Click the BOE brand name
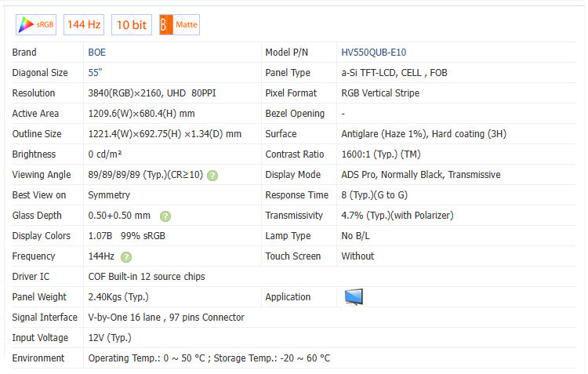Viewport: 588px width, 374px height. tap(98, 53)
